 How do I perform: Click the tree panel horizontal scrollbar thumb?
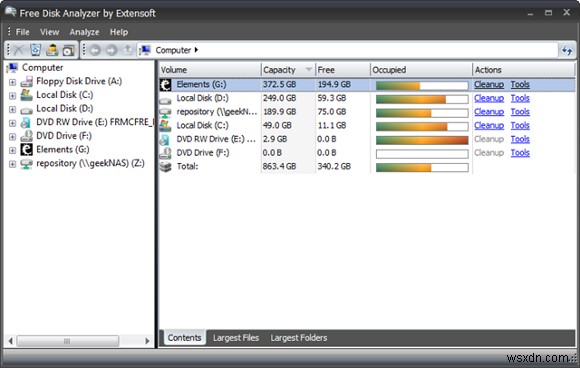[68, 341]
